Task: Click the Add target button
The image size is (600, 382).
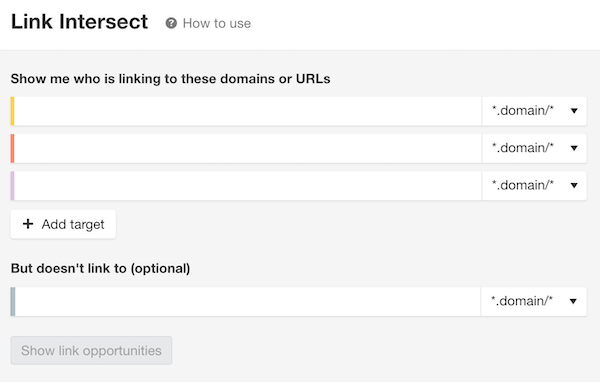Action: point(63,224)
